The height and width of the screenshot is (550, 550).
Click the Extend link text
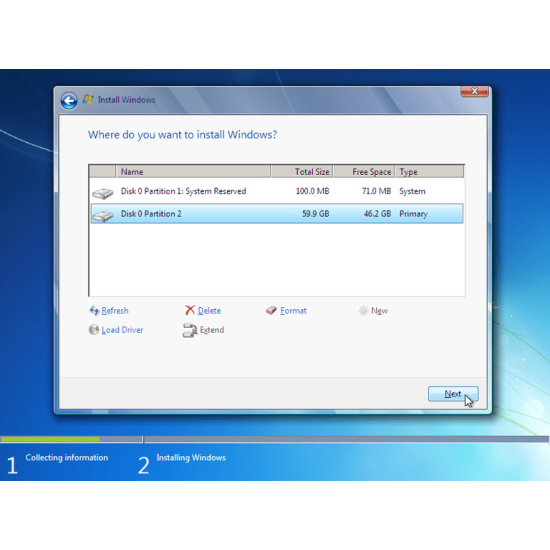212,330
